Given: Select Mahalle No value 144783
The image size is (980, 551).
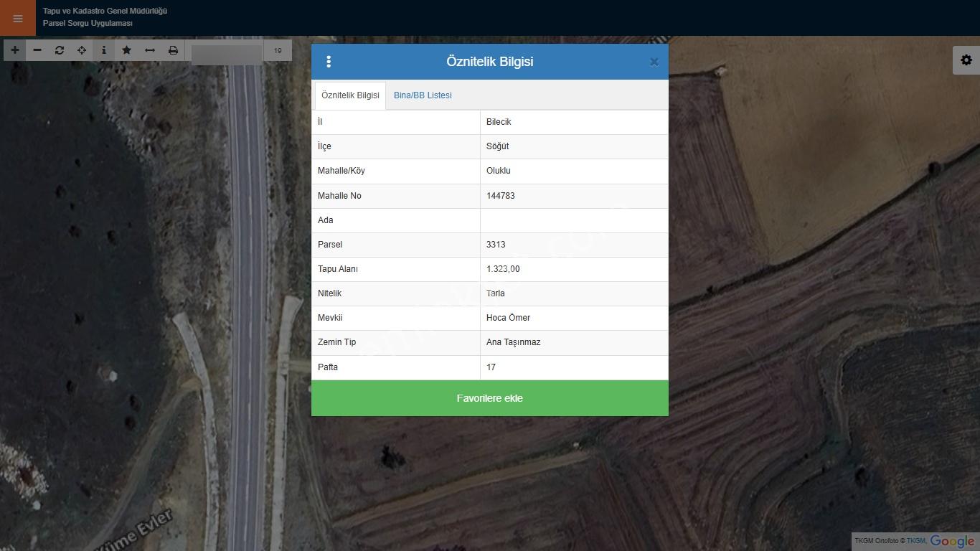Looking at the screenshot, I should point(501,196).
